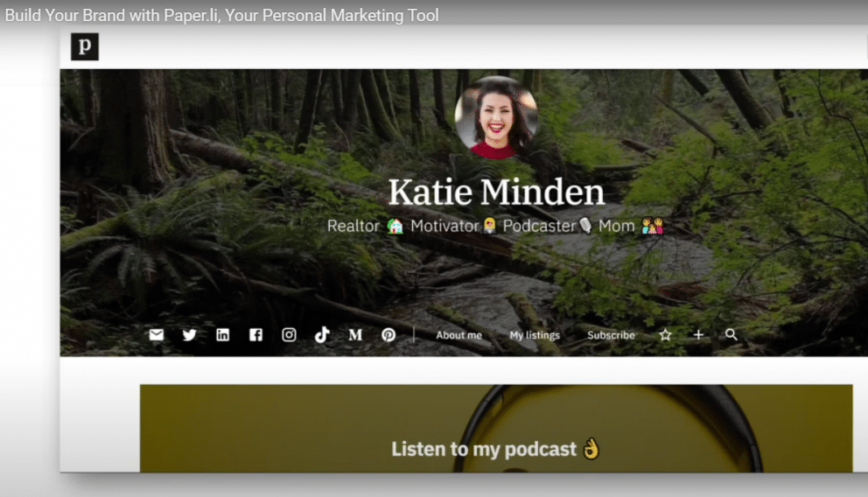Click Katie Minden's profile photo

point(496,117)
